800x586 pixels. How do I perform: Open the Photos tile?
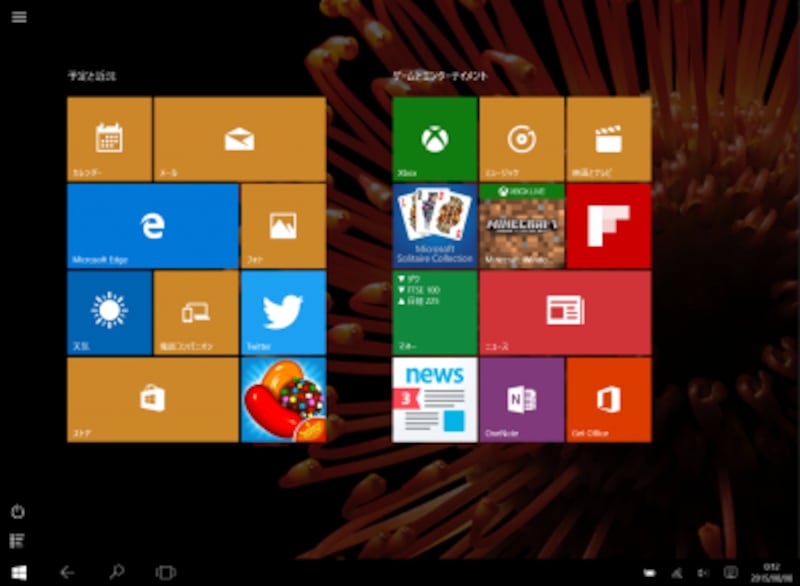[x=283, y=226]
